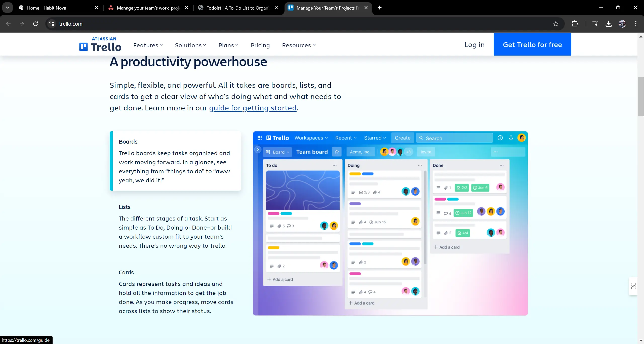Click the user avatar in the mockup header

(x=521, y=138)
